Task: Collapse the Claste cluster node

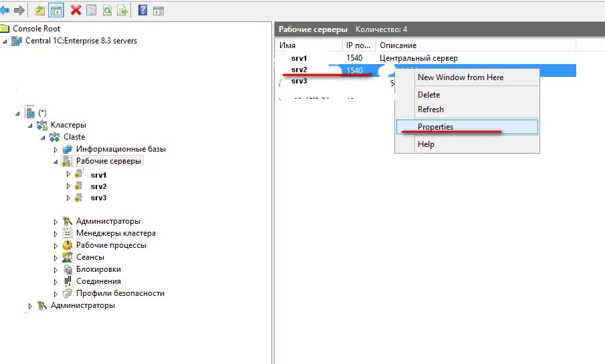Action: (43, 138)
